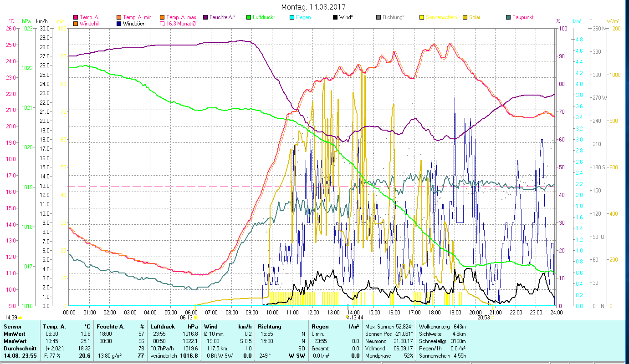629x364 pixels.
Task: Click the Sonnenschein duration 4:55h
Action: tap(460, 356)
